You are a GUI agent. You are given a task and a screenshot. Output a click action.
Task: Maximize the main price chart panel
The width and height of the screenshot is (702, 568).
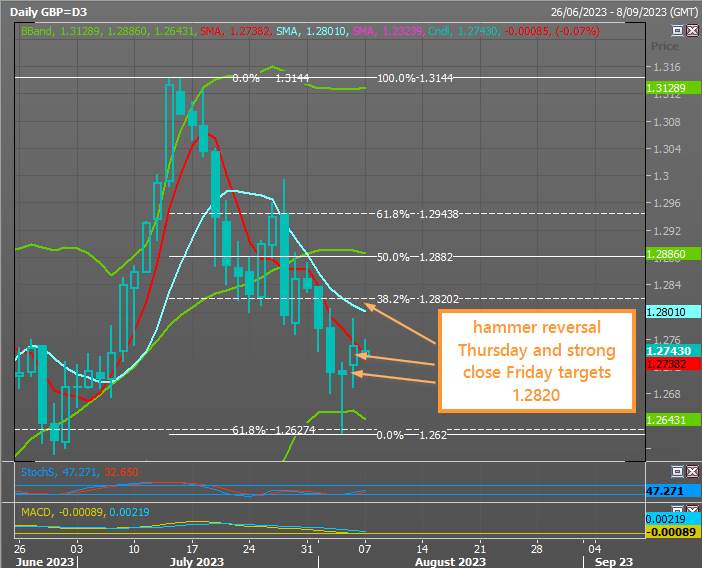[x=678, y=30]
